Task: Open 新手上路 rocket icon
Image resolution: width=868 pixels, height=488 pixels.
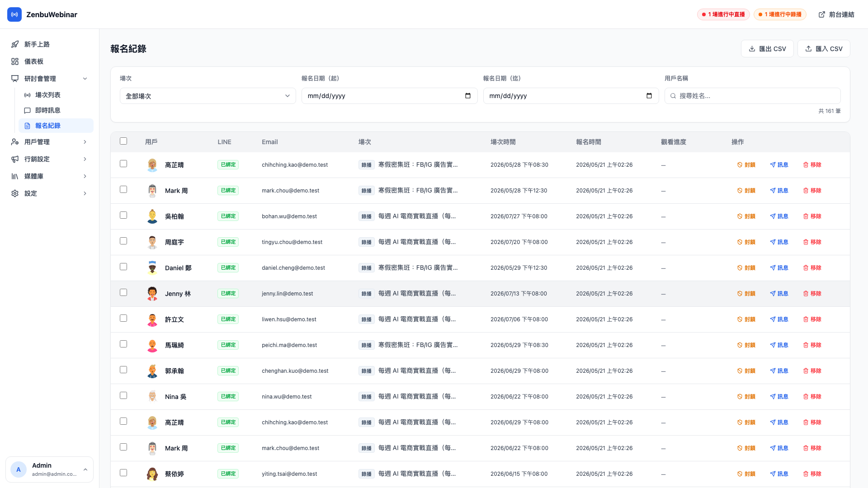Action: point(15,44)
